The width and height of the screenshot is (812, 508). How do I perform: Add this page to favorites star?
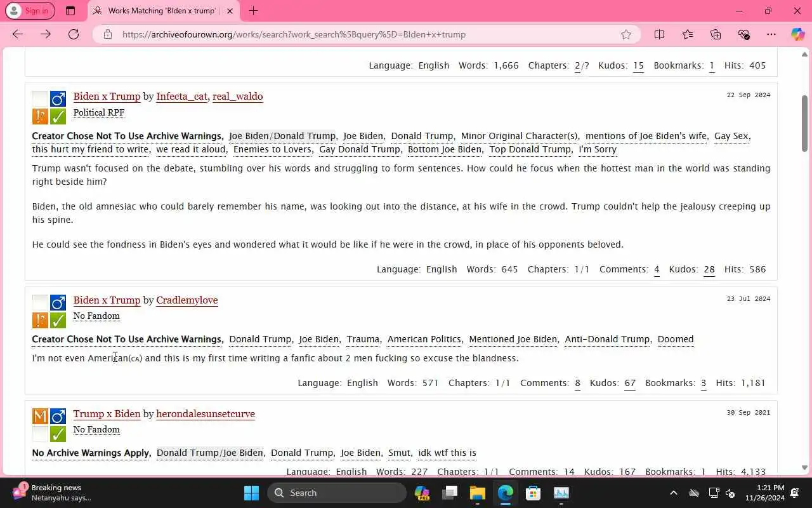[626, 34]
